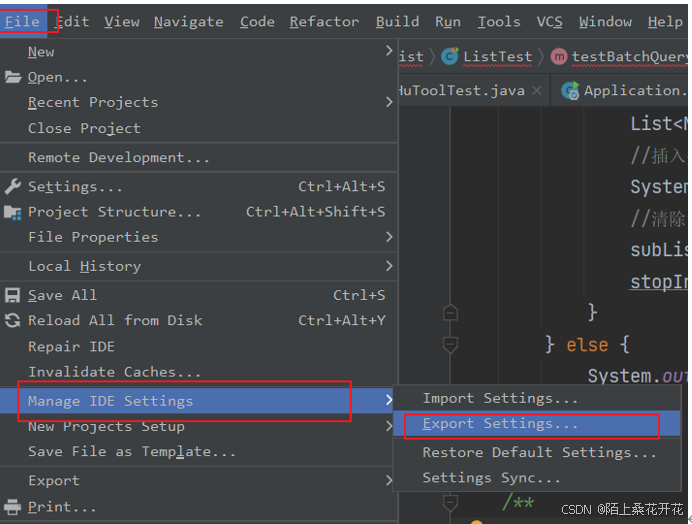Viewport: 692px width, 524px height.
Task: Open Project Structure...
Action: [199, 212]
